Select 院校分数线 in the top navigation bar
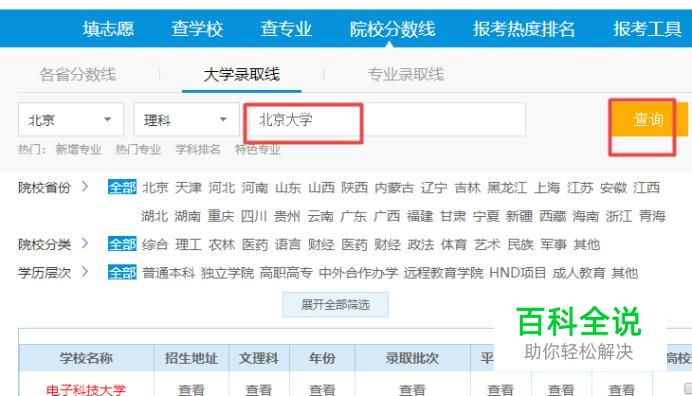Image resolution: width=692 pixels, height=396 pixels. pyautogui.click(x=392, y=29)
